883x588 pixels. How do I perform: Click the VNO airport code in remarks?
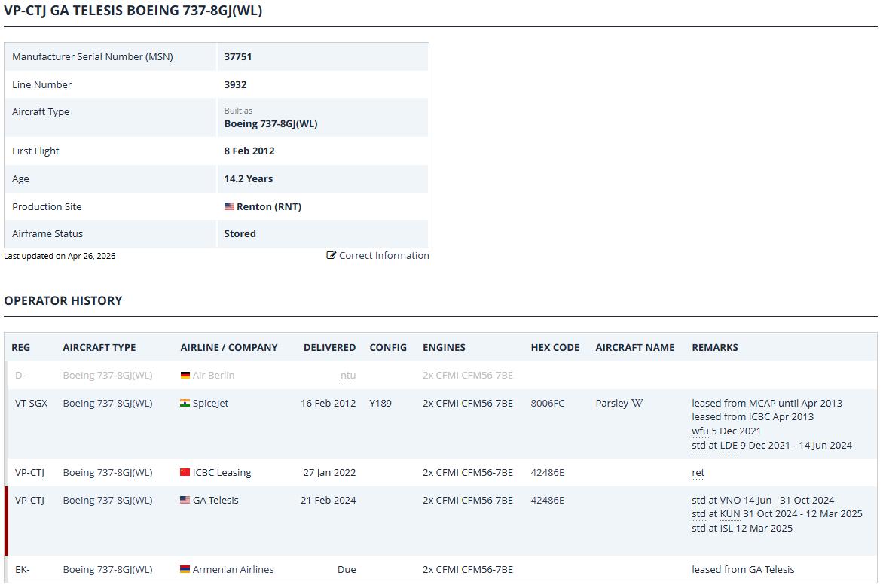pos(730,501)
